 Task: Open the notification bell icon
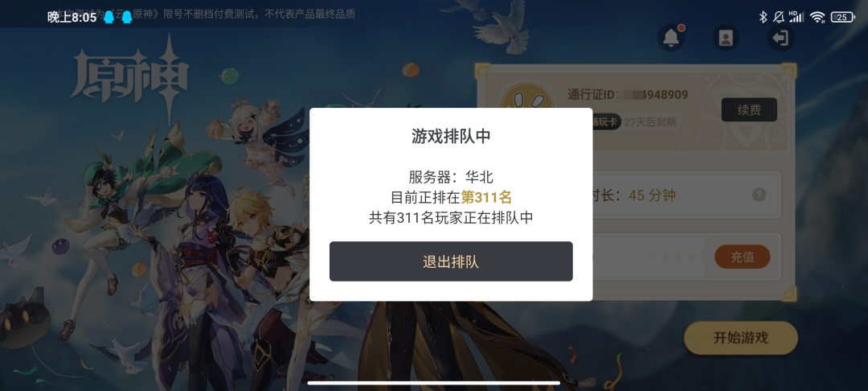[x=671, y=38]
